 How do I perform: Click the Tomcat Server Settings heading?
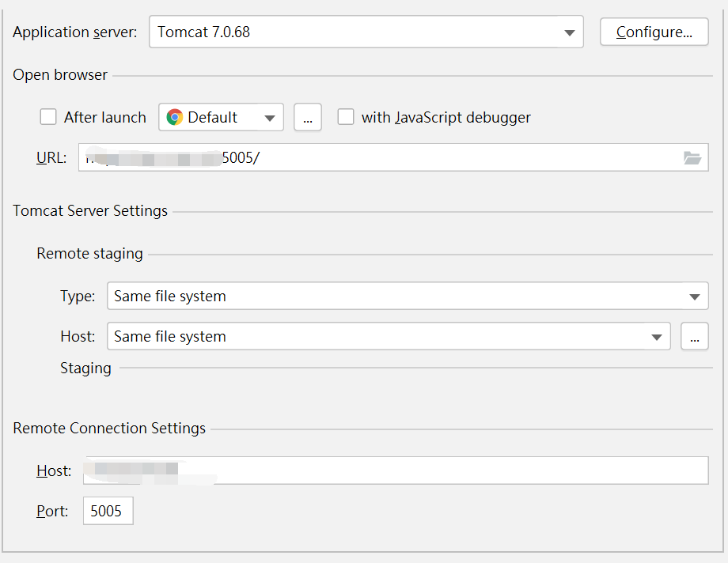tap(90, 211)
